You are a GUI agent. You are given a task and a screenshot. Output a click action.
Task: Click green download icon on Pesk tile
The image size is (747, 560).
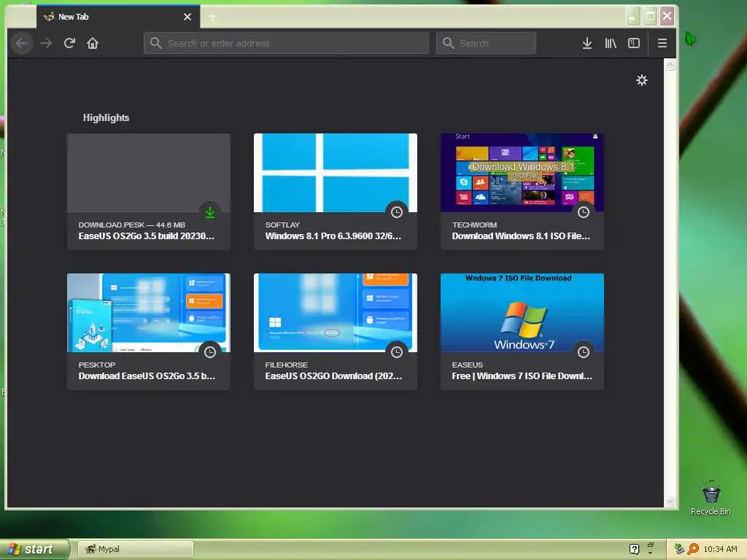pyautogui.click(x=209, y=212)
